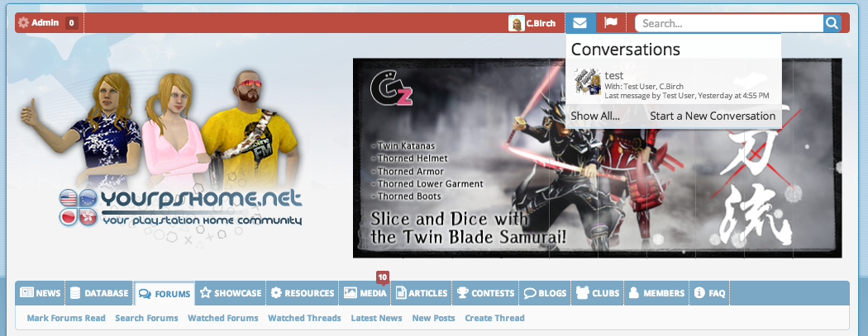Click the Media picture icon

(x=350, y=293)
